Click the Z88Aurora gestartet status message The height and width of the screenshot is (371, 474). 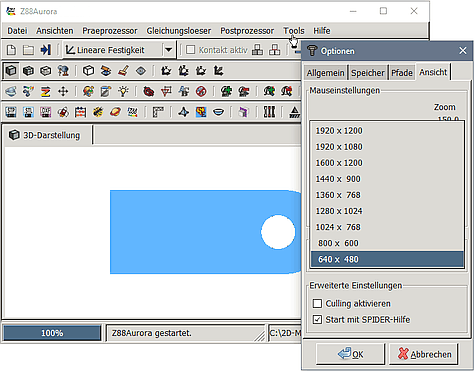click(x=152, y=333)
